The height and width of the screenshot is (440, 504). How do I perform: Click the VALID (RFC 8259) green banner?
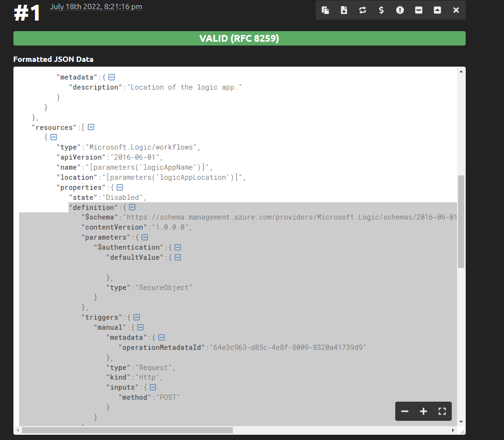pos(239,39)
